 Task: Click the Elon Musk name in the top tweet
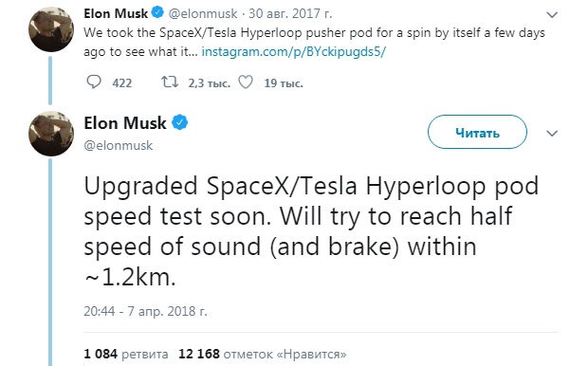coord(116,13)
